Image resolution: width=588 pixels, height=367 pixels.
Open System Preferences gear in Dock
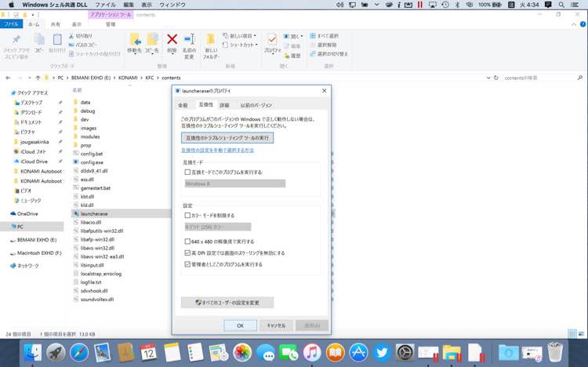[x=405, y=353]
